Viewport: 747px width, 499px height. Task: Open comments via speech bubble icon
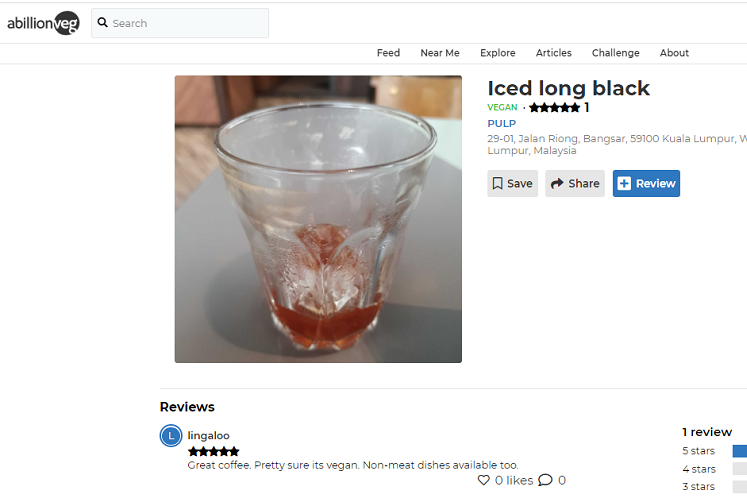pos(545,480)
